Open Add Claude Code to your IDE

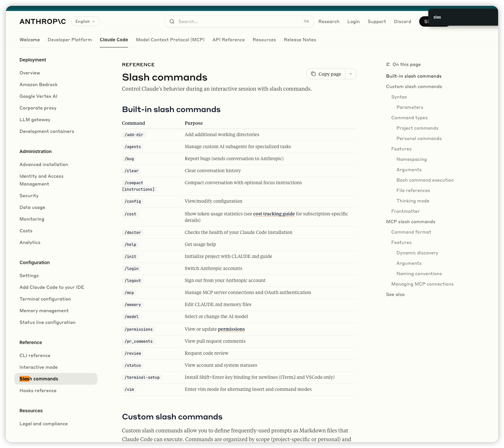pyautogui.click(x=52, y=287)
